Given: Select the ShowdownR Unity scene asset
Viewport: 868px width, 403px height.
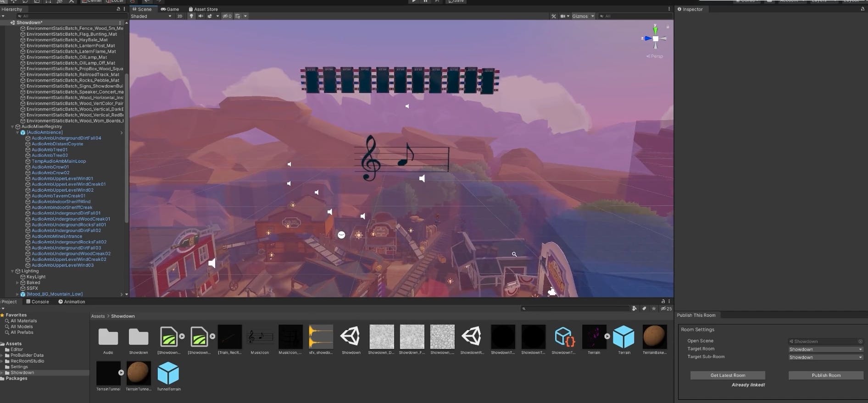Looking at the screenshot, I should point(472,337).
